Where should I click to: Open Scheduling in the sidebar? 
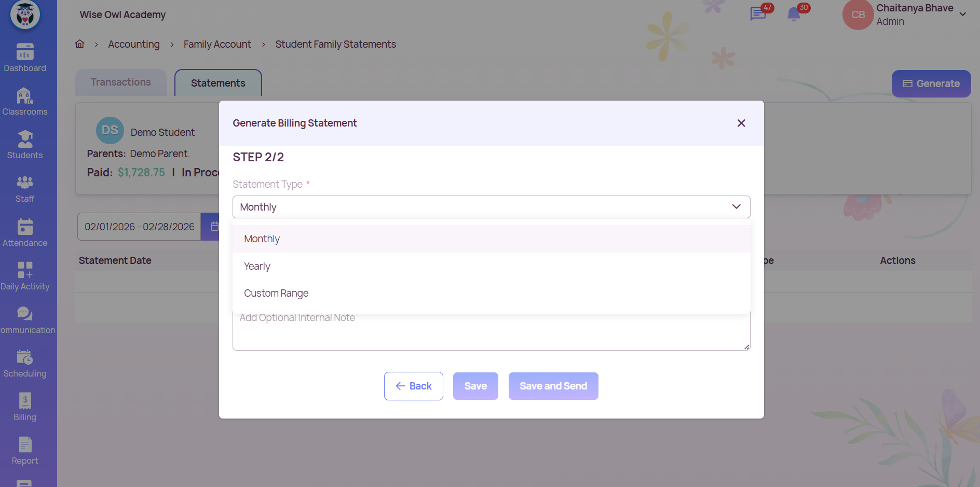[25, 358]
